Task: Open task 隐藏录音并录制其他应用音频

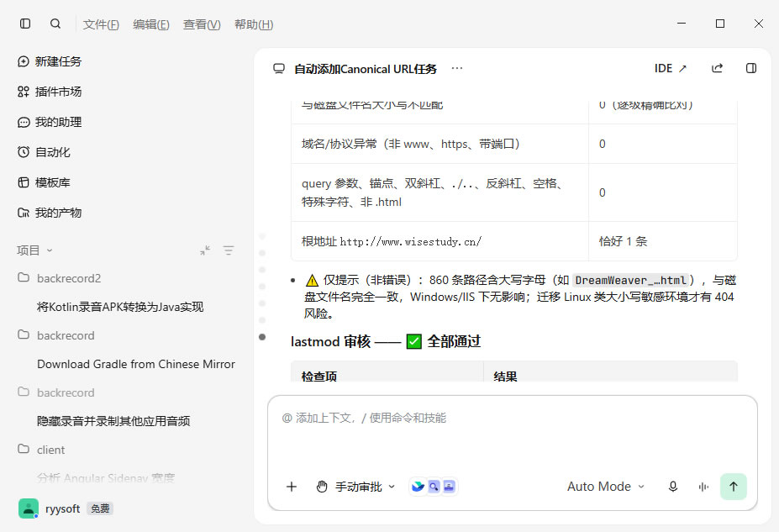Action: pos(113,421)
